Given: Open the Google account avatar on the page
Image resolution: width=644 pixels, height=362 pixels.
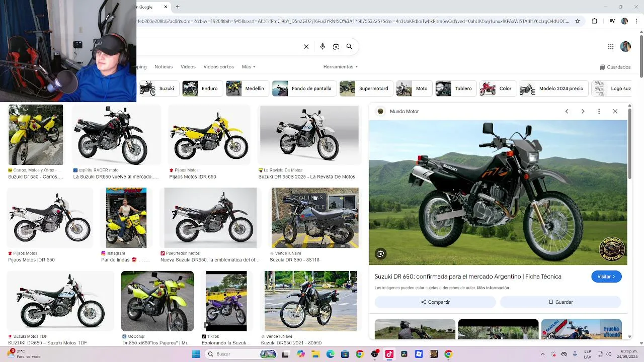Looking at the screenshot, I should pyautogui.click(x=625, y=47).
